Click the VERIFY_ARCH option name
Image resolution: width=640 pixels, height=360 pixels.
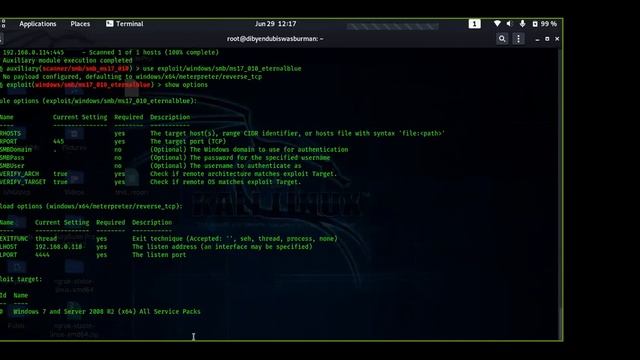(20, 174)
